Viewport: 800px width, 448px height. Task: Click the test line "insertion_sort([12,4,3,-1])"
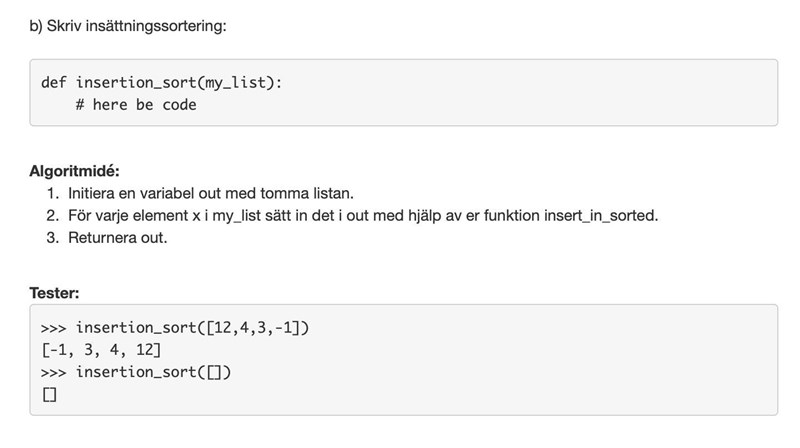click(x=200, y=328)
